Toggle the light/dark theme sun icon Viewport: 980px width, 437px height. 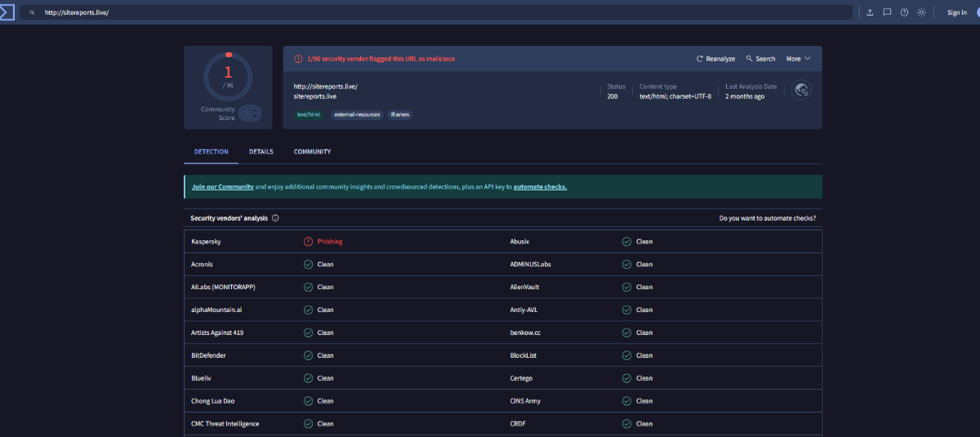pos(921,12)
